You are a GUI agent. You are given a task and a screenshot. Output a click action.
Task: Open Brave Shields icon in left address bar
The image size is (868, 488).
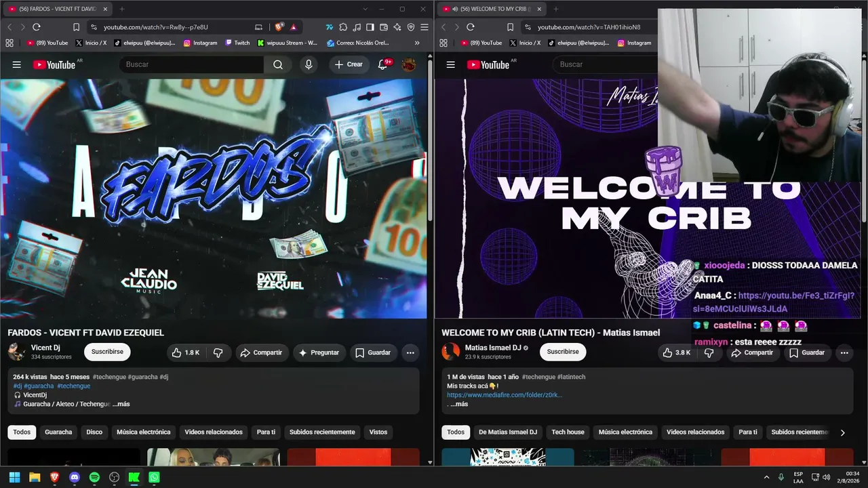pos(279,27)
